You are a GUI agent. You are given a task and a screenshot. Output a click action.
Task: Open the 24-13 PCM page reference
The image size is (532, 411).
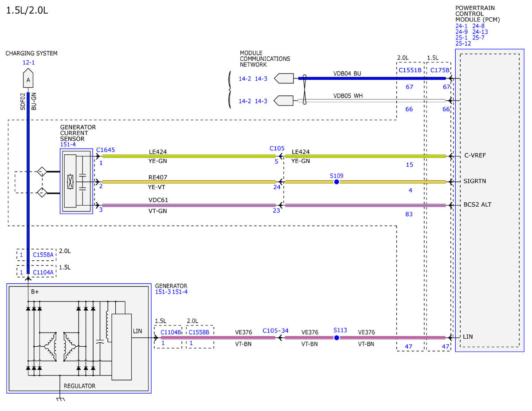[x=480, y=32]
